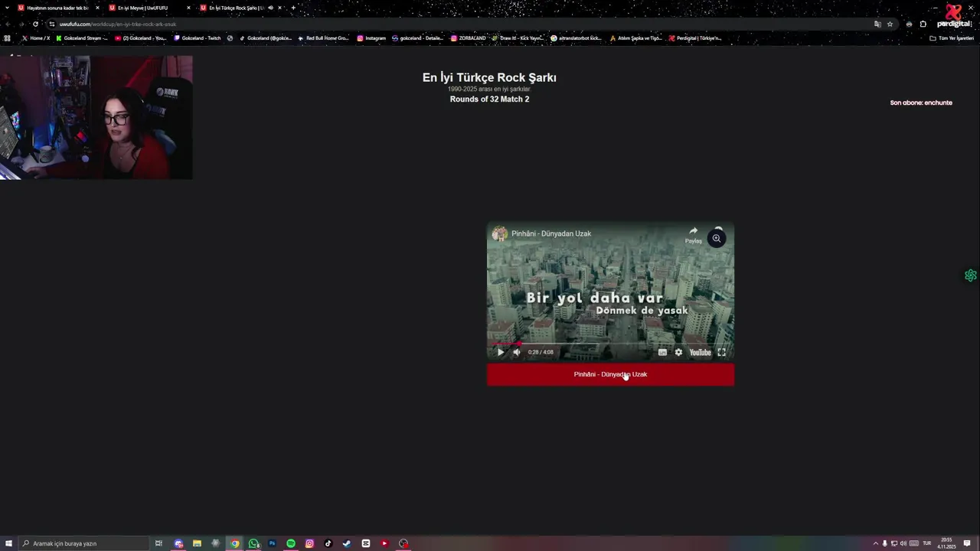
Task: Open Steam from the taskbar
Action: pos(347,543)
